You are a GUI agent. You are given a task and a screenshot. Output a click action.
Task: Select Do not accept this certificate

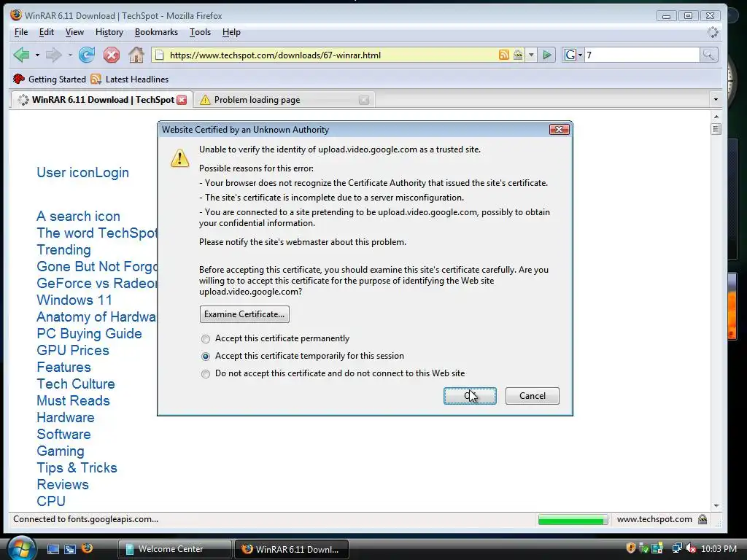coord(205,374)
